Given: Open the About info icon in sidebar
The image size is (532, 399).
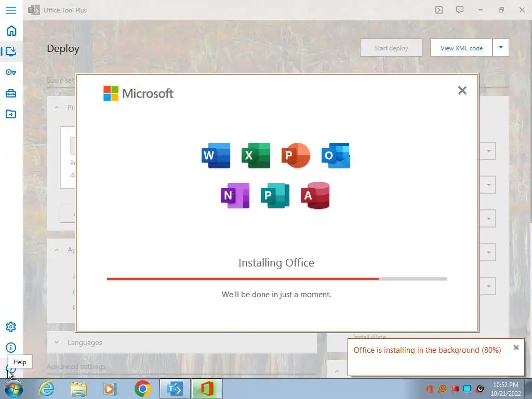Looking at the screenshot, I should point(11,348).
